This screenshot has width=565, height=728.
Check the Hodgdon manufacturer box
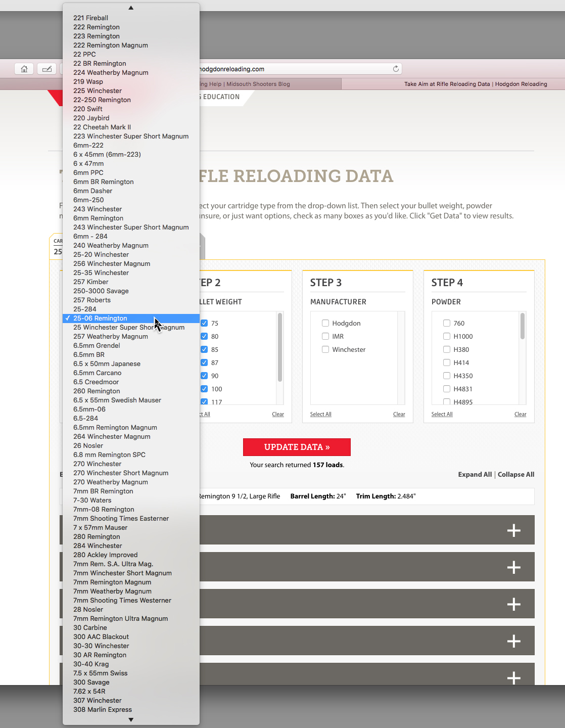[x=325, y=323]
